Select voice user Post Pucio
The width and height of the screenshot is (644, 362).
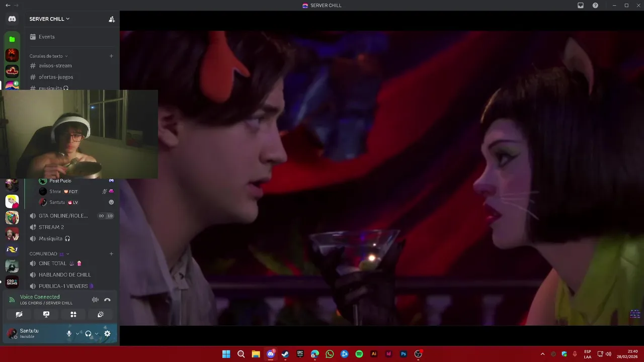tap(76, 180)
